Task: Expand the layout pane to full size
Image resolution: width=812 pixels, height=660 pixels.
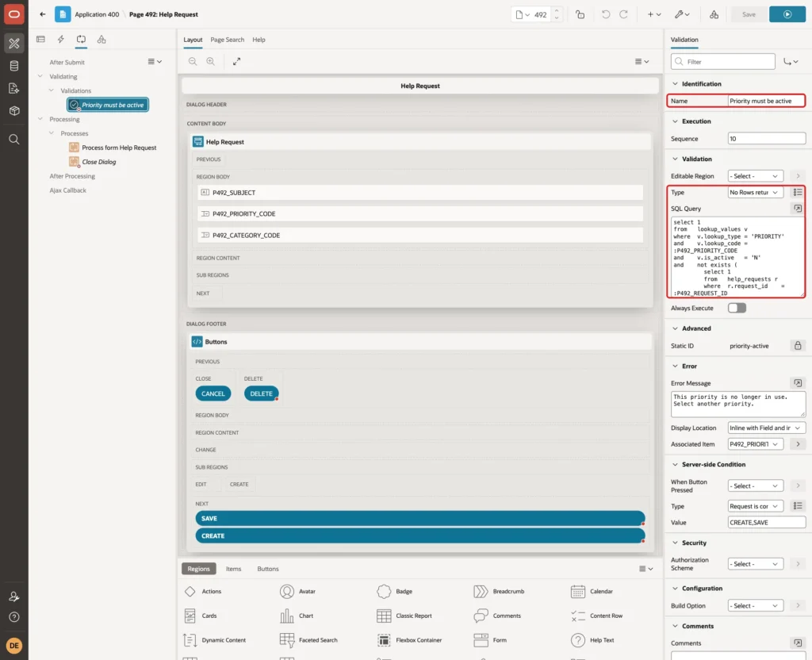Action: 236,61
